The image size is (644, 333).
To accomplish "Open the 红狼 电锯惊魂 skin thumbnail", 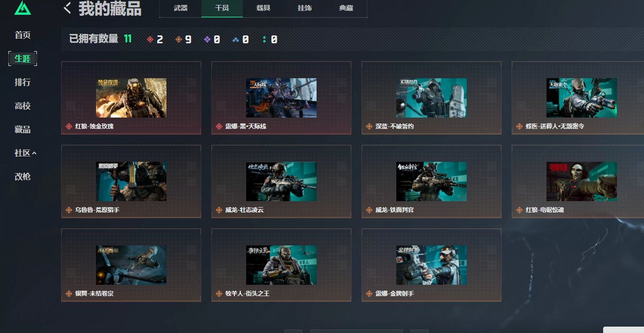I will click(581, 182).
